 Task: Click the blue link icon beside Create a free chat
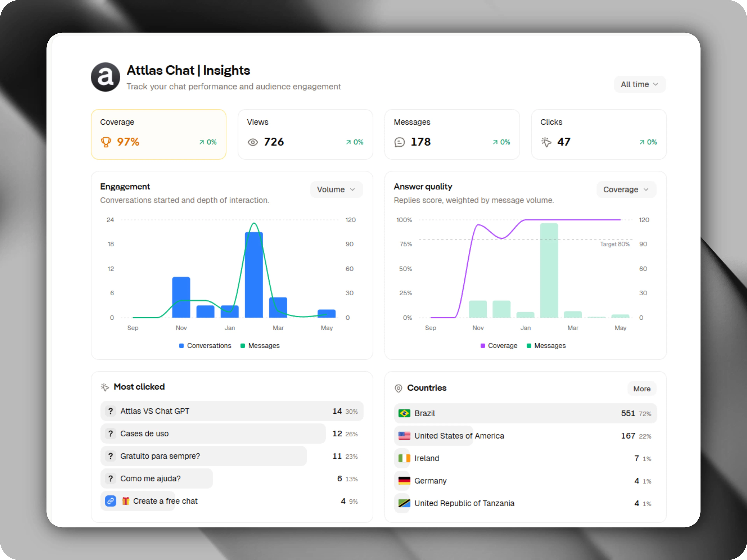110,501
